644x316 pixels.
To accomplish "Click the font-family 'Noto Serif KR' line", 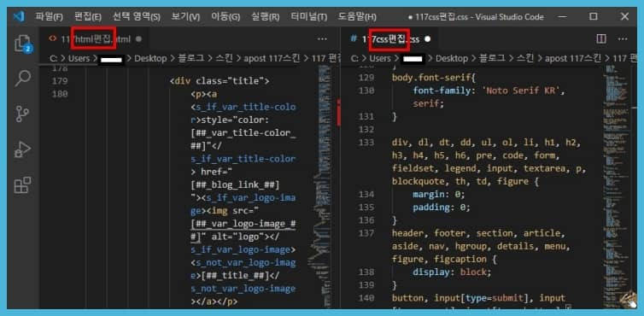I will [489, 91].
